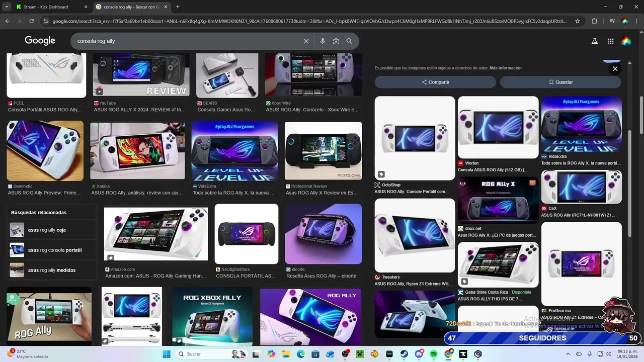Screen dimensions: 644x362
Task: Launch Minecraft from the taskbar
Action: 360,354
